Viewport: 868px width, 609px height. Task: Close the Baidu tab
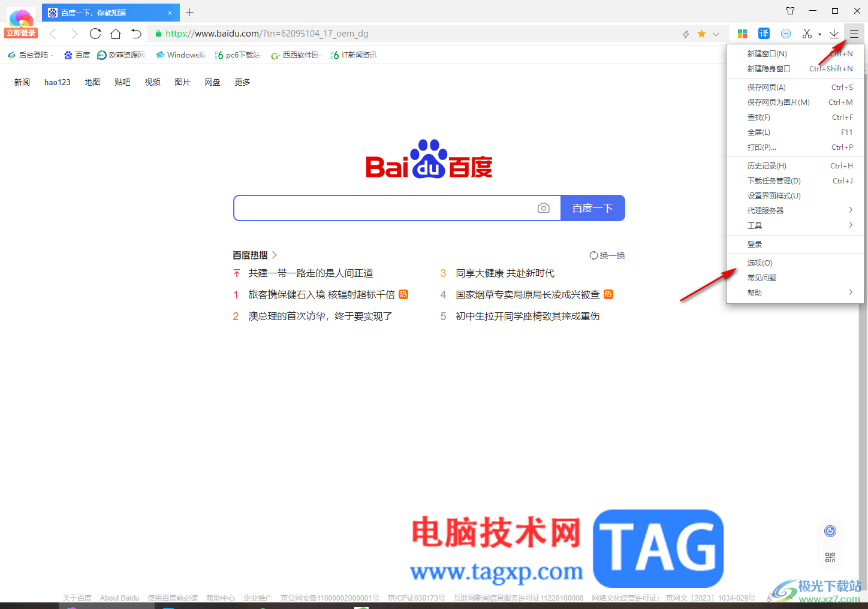coord(170,13)
